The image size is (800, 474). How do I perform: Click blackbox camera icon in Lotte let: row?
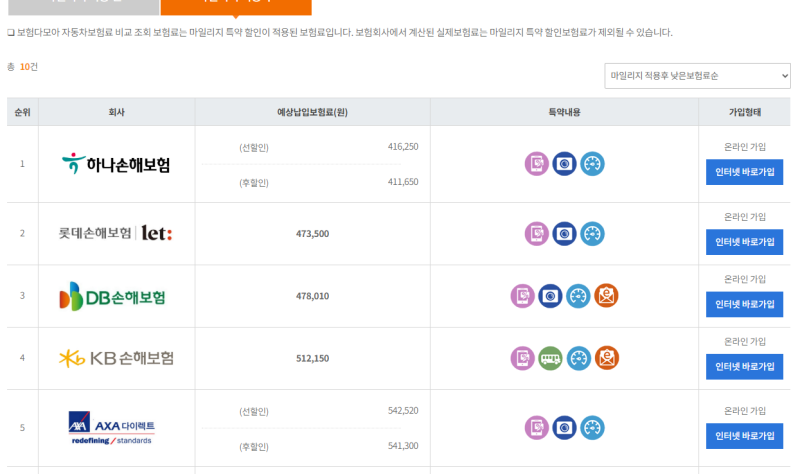pyautogui.click(x=564, y=234)
